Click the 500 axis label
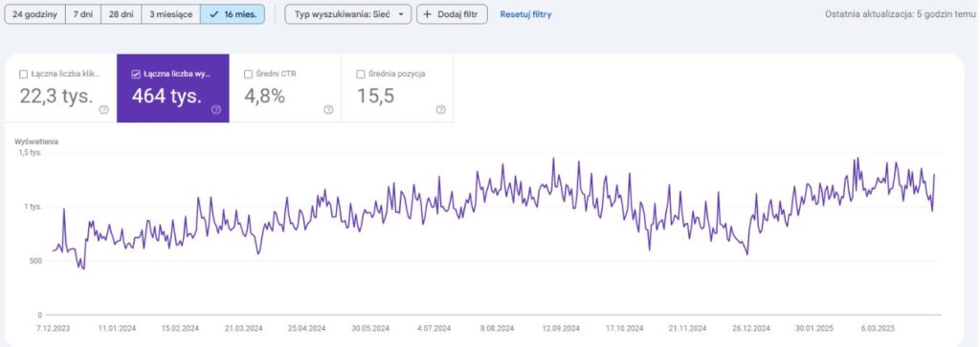Image resolution: width=980 pixels, height=347 pixels. click(x=35, y=261)
